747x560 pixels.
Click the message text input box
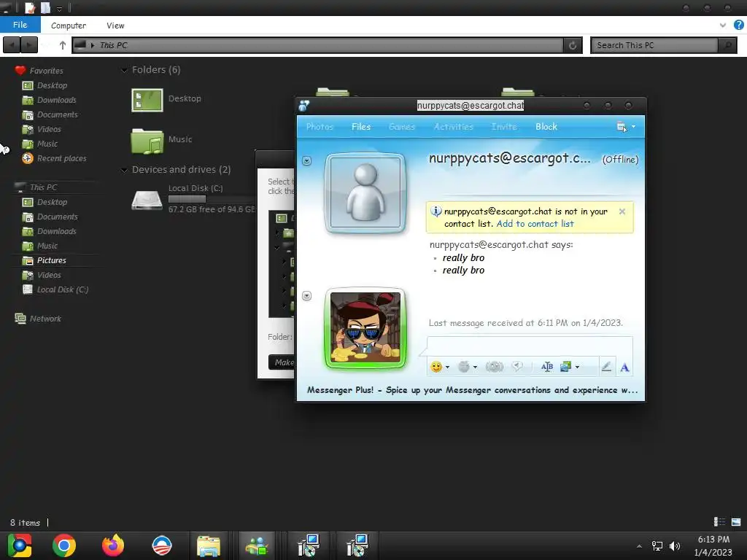pos(530,346)
